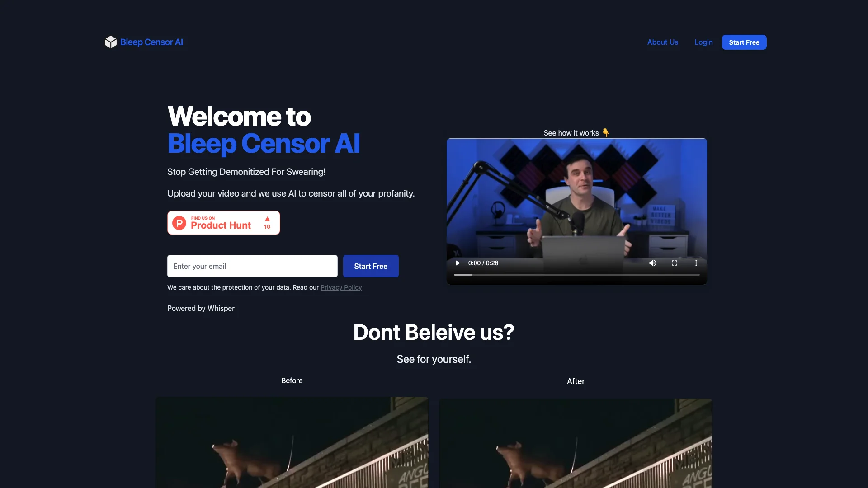Screen dimensions: 868x488
Task: Click the Product Hunt upvote icon
Action: 267,219
